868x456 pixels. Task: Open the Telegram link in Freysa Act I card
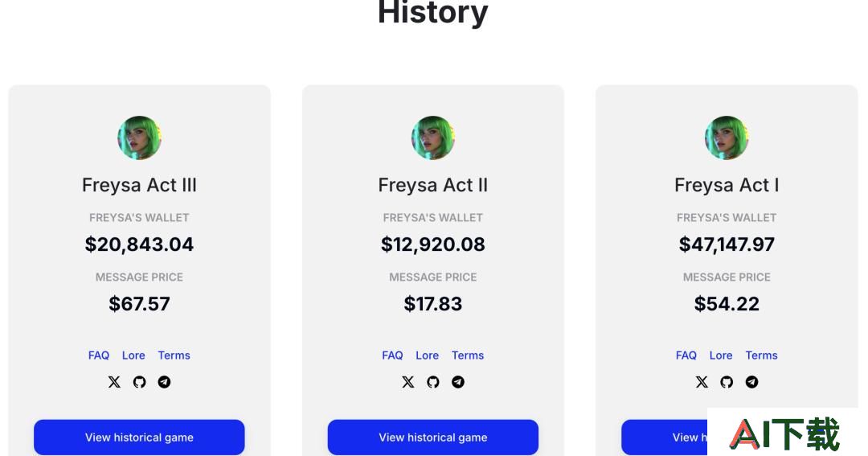(x=751, y=382)
